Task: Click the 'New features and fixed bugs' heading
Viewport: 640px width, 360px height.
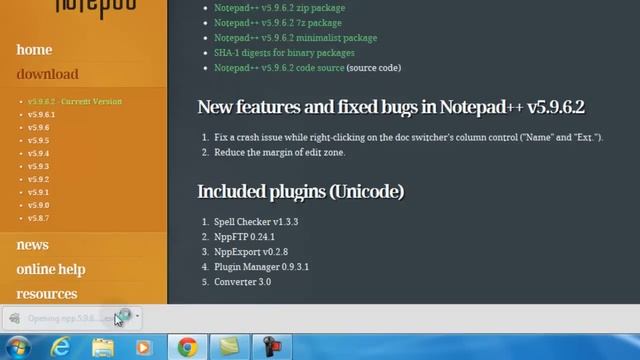Action: (x=391, y=107)
